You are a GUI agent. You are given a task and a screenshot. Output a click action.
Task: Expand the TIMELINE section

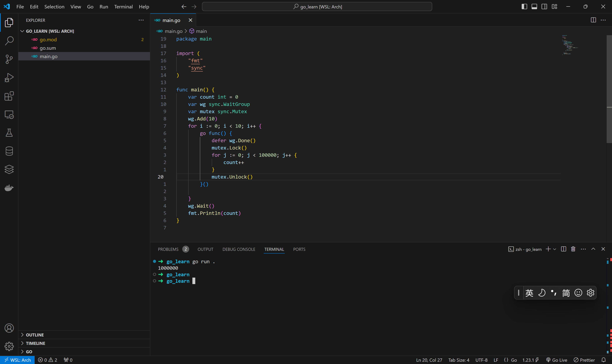(35, 343)
